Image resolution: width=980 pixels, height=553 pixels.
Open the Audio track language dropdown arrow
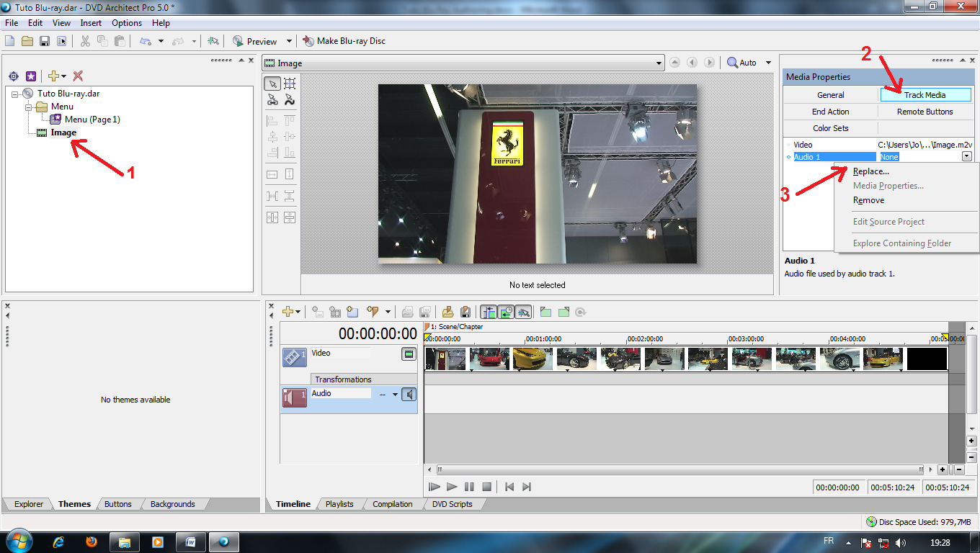click(395, 395)
